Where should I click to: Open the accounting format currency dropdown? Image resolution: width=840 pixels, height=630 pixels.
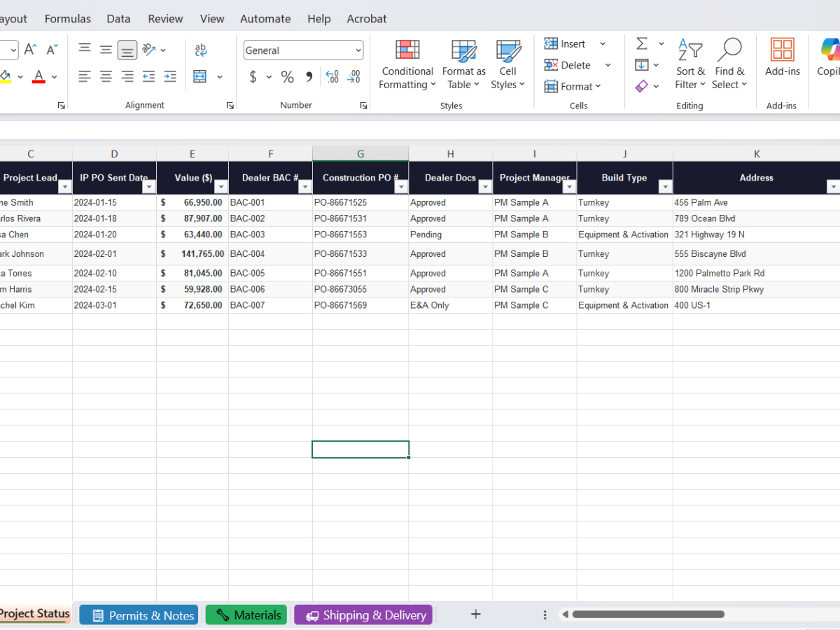pos(269,77)
